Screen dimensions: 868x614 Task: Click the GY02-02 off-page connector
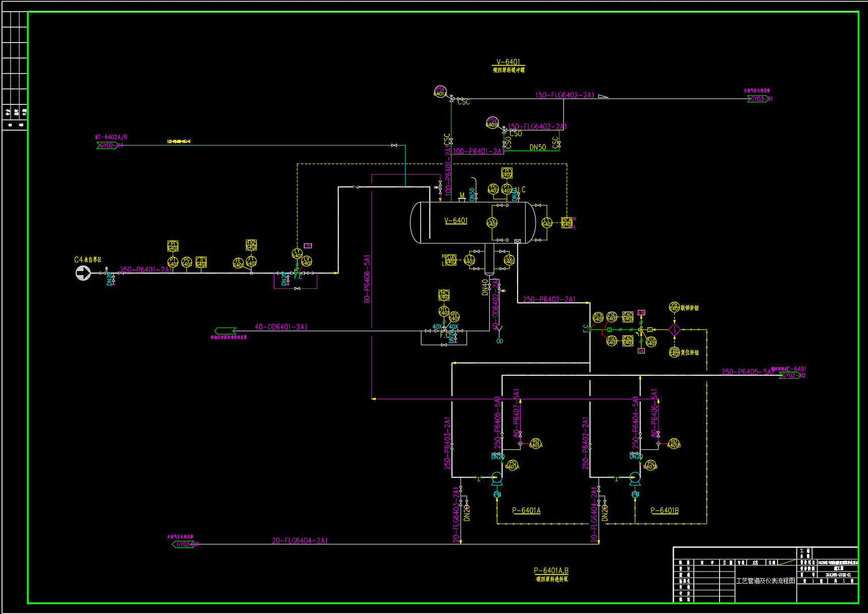point(792,375)
